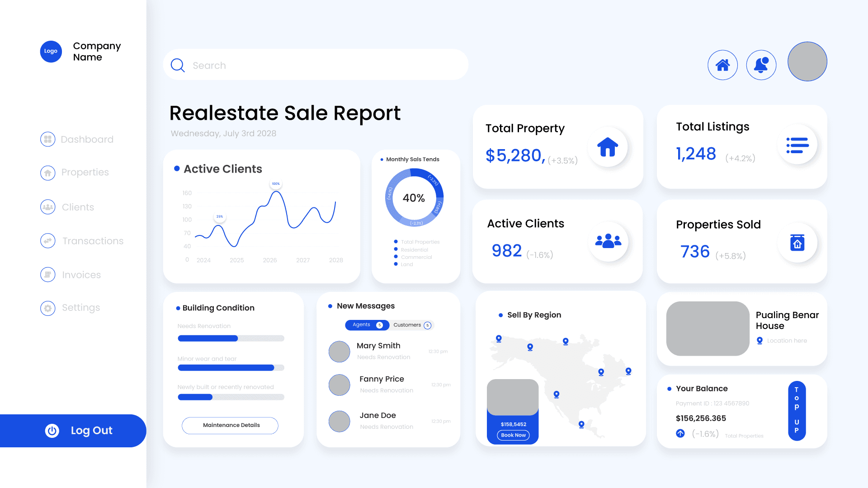This screenshot has width=868, height=488.
Task: Switch to the Agents messages tab
Action: [x=367, y=325]
